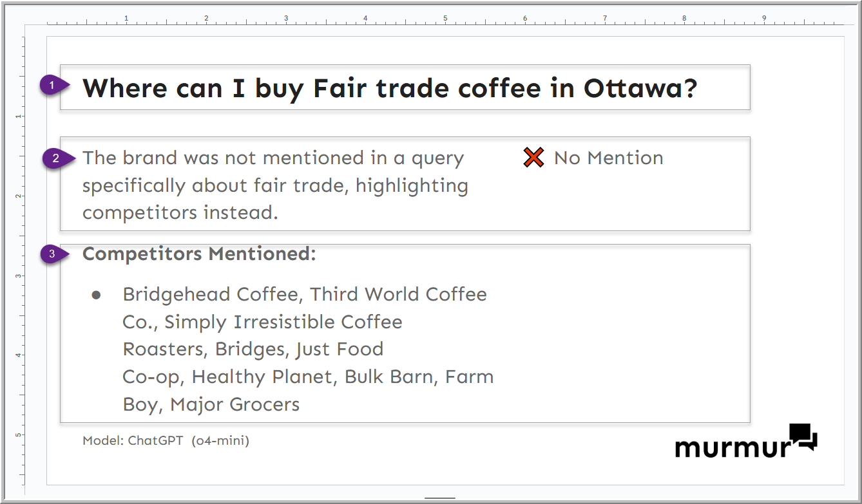Image resolution: width=862 pixels, height=504 pixels.
Task: Select the purple callout marker numbered 2
Action: tap(56, 158)
